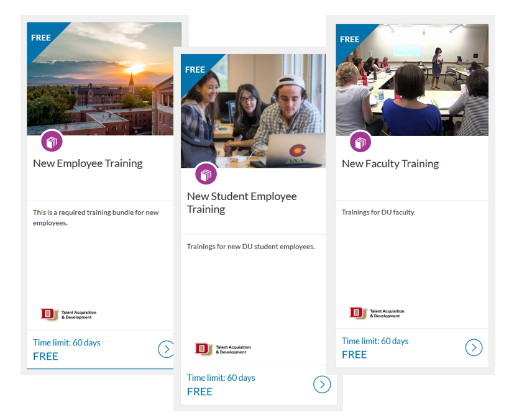
Task: Open the New Employee Training course title link
Action: click(x=87, y=163)
